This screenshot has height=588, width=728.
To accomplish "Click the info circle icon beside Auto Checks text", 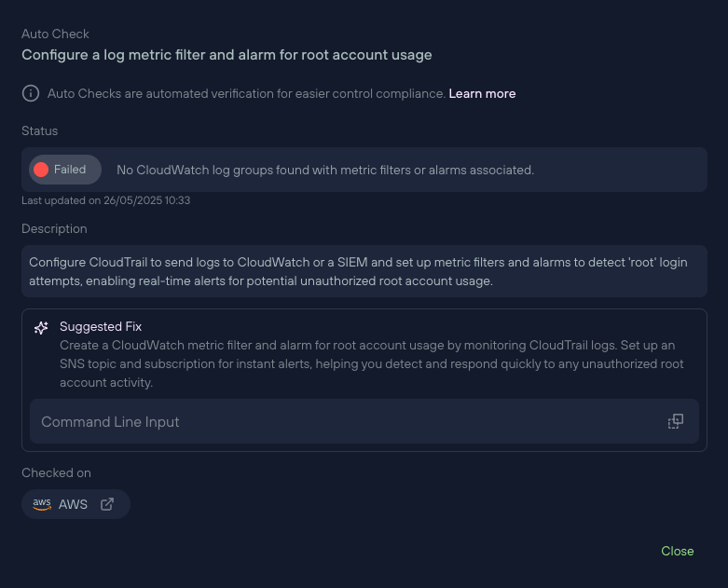I will pos(31,93).
